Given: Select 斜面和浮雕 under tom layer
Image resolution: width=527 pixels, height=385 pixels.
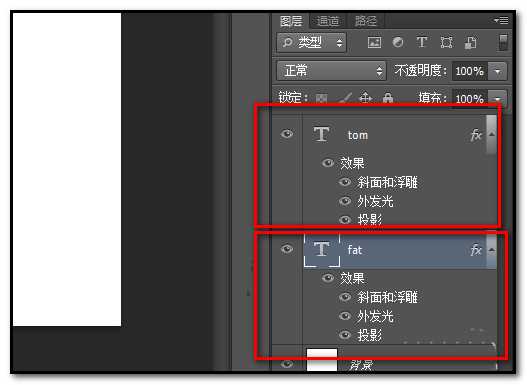Looking at the screenshot, I should point(387,182).
